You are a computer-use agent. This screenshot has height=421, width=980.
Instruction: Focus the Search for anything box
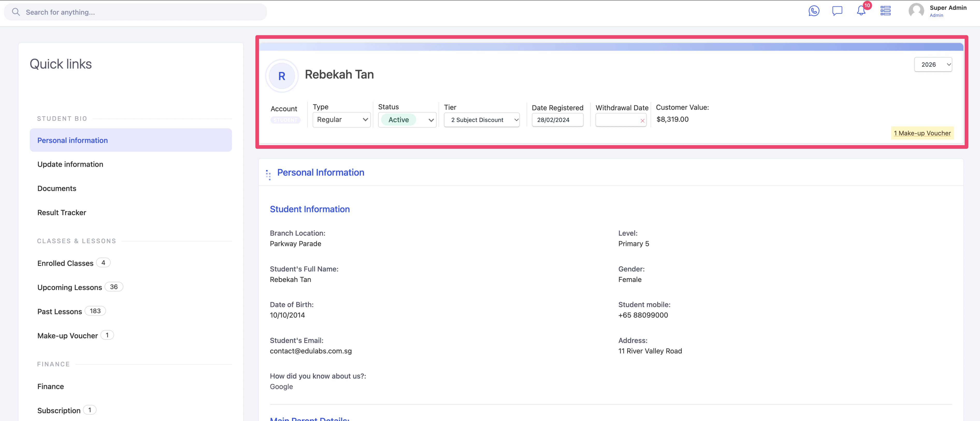coord(135,12)
